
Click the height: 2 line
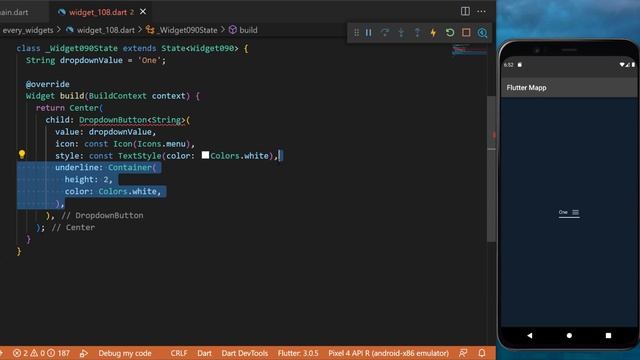[88, 180]
